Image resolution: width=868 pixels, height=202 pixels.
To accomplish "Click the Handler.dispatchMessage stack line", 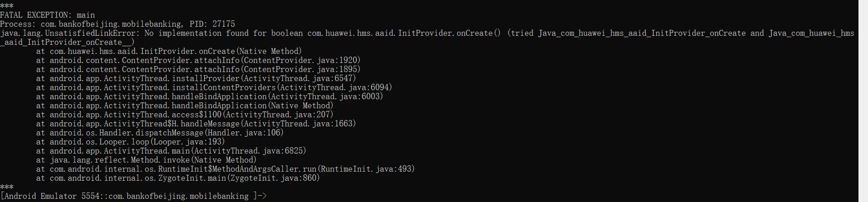I will pos(160,133).
